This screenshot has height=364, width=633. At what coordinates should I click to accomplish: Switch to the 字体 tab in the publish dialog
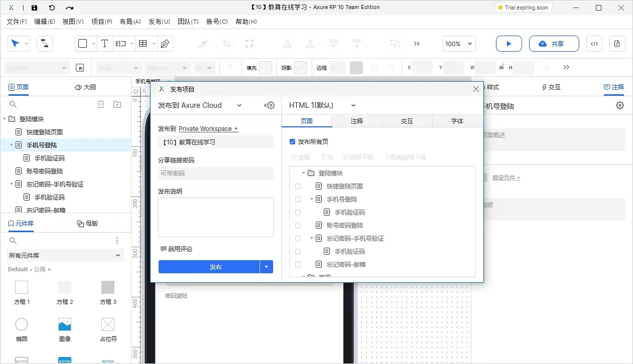(x=457, y=121)
